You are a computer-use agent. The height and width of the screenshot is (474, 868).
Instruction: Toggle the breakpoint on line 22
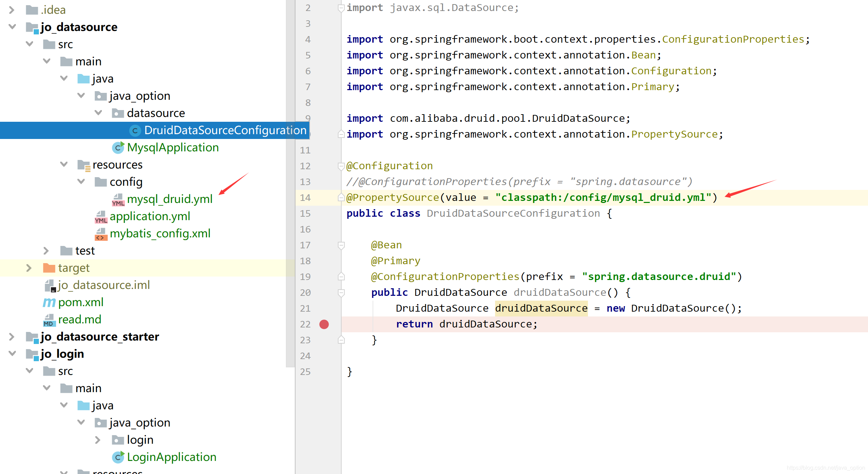pyautogui.click(x=324, y=324)
